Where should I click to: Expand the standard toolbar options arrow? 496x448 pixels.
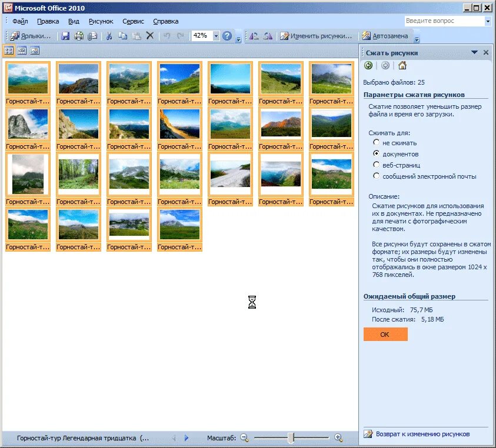coord(238,38)
